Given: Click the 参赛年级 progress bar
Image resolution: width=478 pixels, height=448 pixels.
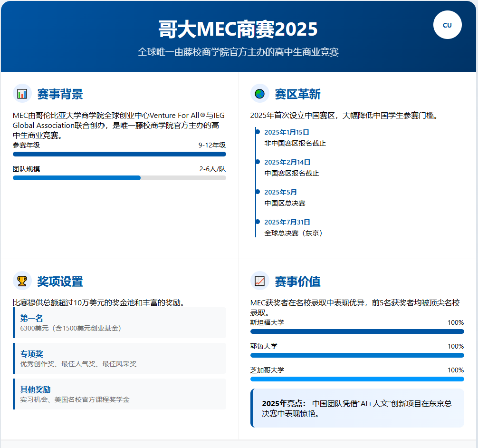Looking at the screenshot, I should (x=119, y=154).
